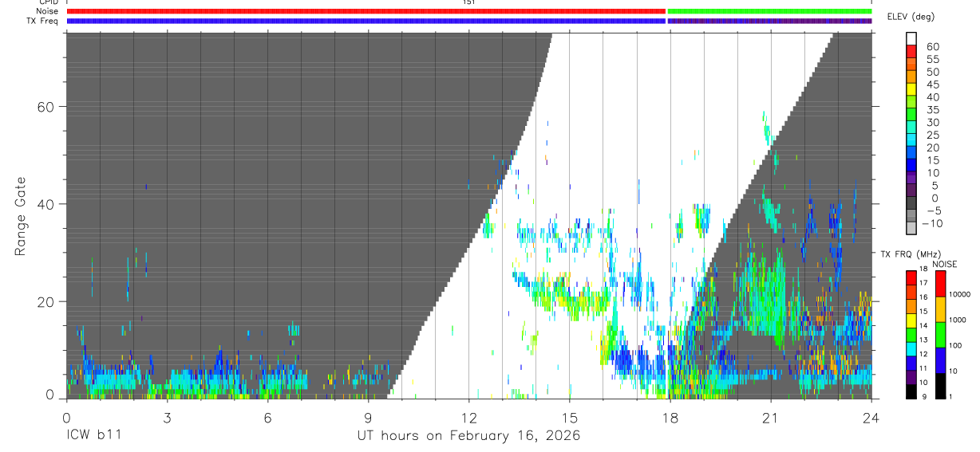
Task: Click the 14 label on the TX FRQ scale
Action: click(925, 325)
